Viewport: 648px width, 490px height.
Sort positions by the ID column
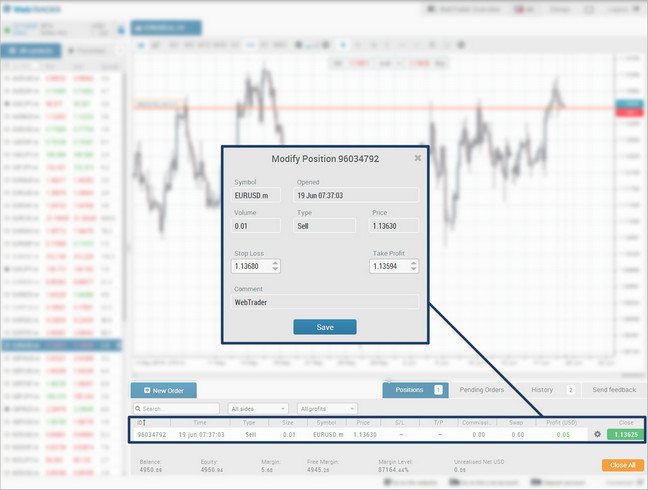pos(141,422)
